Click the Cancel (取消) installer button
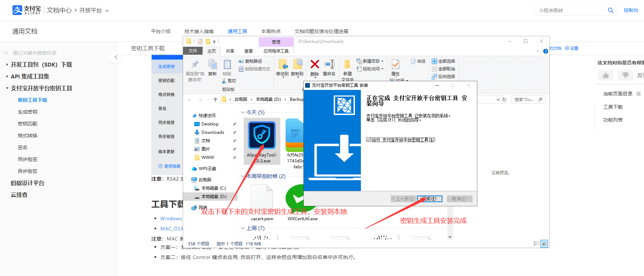 coord(460,199)
